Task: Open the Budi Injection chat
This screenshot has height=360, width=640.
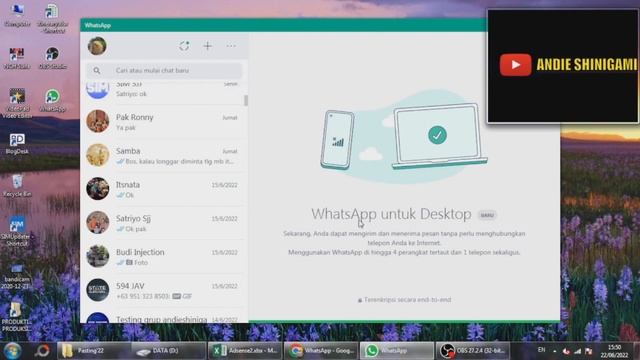Action: tap(164, 257)
